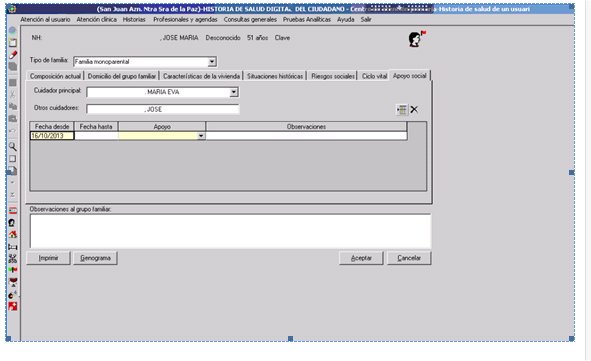Viewport: 591px width, 361px height.
Task: Click the Otros cuidadores input field
Action: pos(163,109)
